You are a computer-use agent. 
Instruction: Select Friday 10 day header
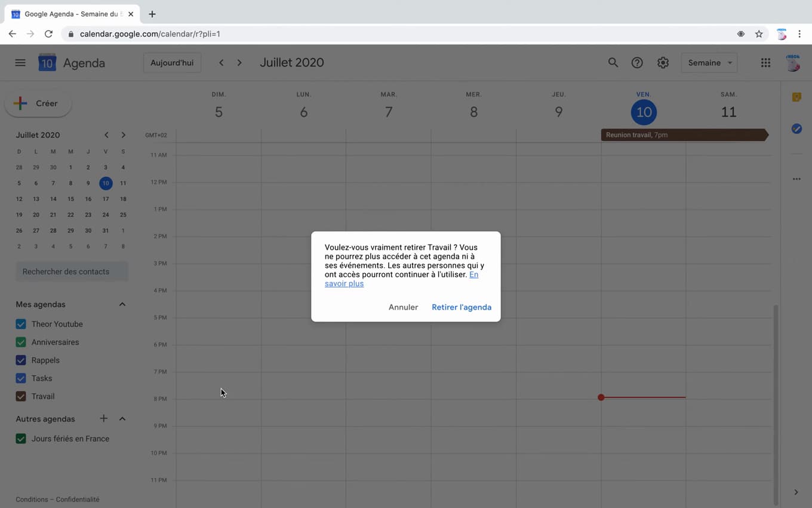click(x=644, y=112)
